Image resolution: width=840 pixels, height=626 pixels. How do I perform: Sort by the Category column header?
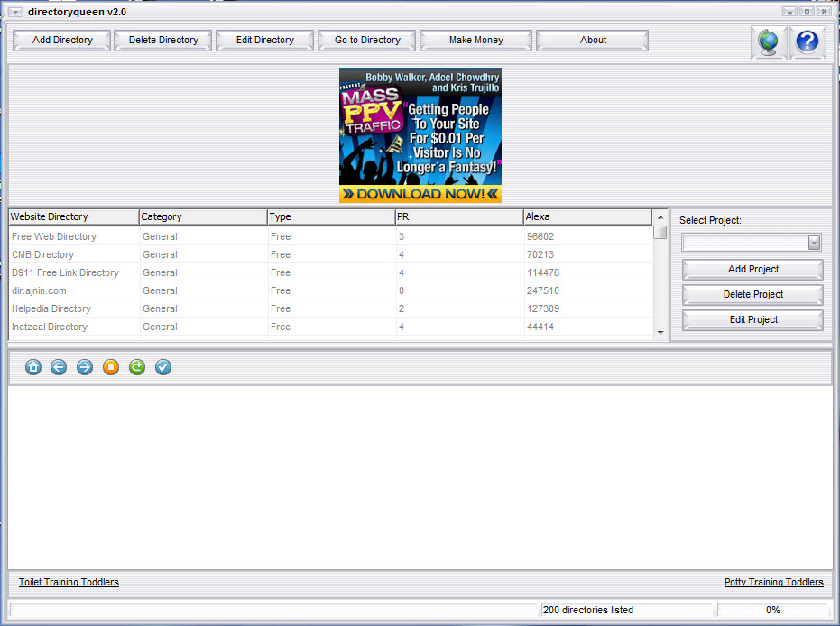(x=203, y=216)
